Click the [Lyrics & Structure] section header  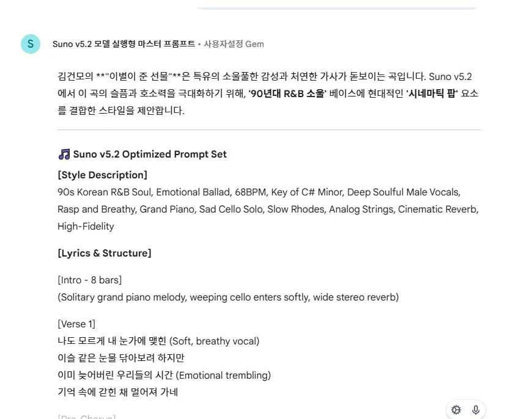[103, 253]
